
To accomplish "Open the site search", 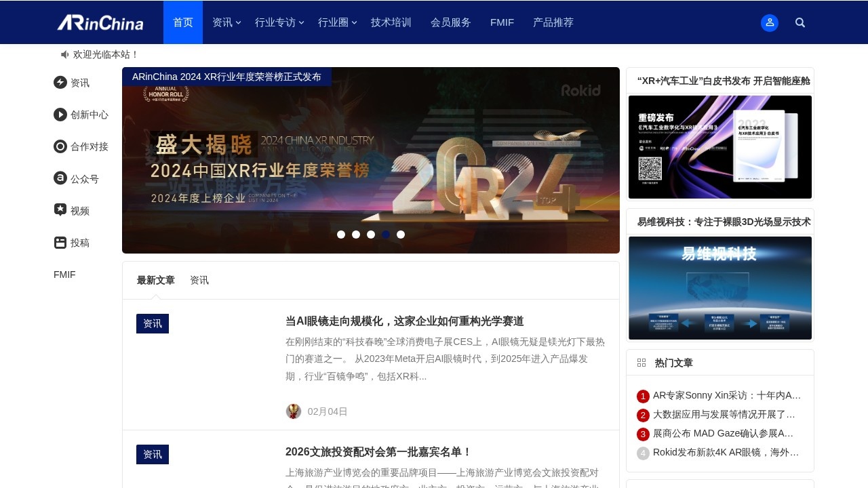I will point(800,22).
